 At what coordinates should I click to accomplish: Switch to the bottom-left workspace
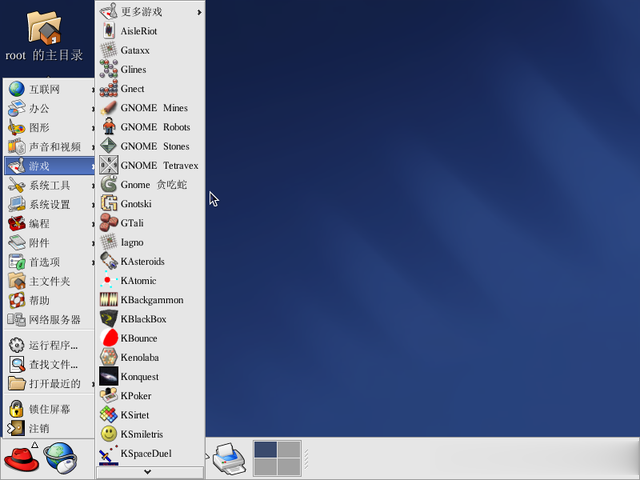[x=265, y=467]
